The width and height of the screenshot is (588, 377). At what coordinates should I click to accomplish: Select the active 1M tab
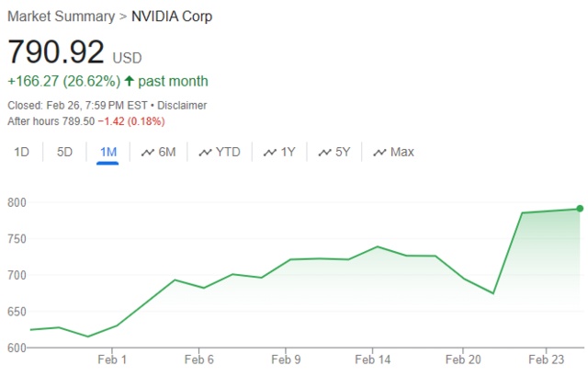pos(107,152)
